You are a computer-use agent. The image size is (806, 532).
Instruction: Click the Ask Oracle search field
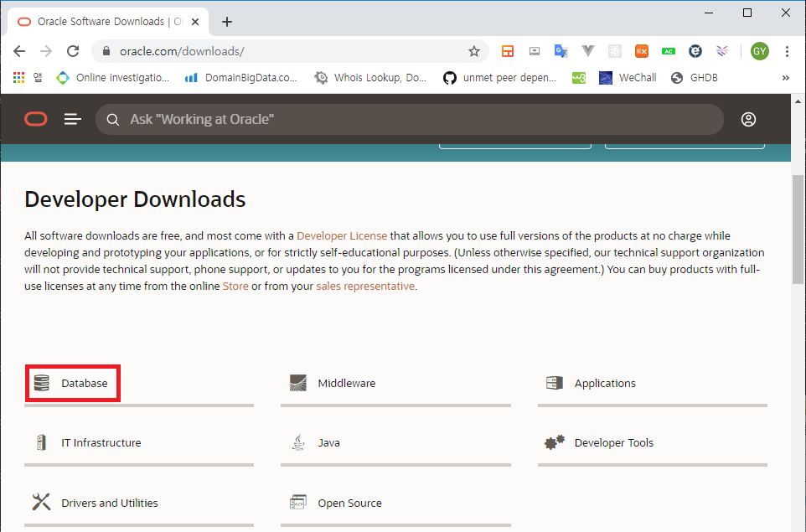(410, 119)
